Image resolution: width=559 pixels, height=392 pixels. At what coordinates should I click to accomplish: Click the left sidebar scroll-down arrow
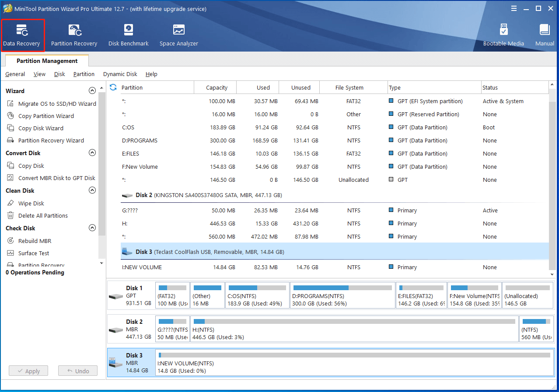tap(102, 263)
